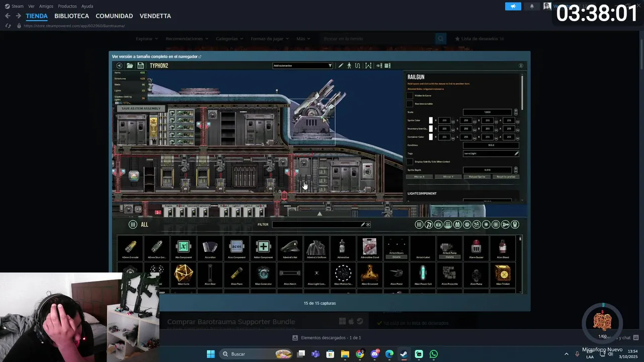Viewport: 644px width, 362px height.
Task: Expand the Explorar store menu
Action: pyautogui.click(x=147, y=39)
